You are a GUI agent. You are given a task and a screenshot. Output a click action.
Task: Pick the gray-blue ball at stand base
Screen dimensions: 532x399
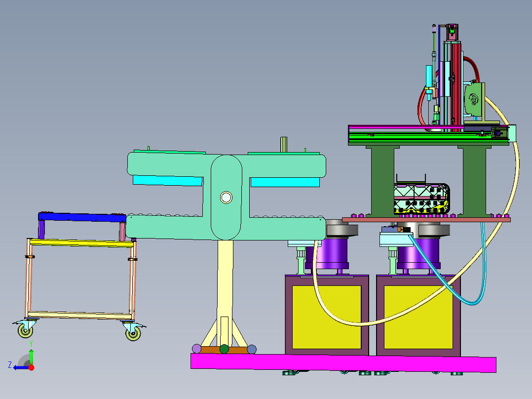tap(252, 349)
